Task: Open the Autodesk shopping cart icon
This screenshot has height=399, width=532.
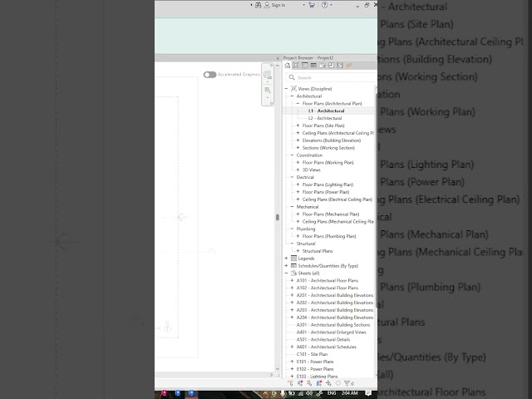Action: [312, 5]
